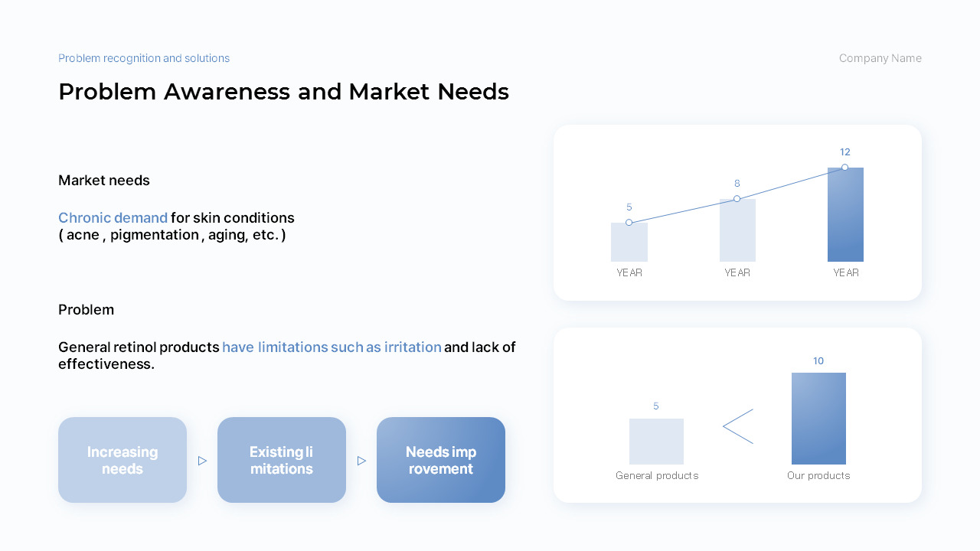
Task: Click the Market needs heading
Action: click(x=104, y=181)
